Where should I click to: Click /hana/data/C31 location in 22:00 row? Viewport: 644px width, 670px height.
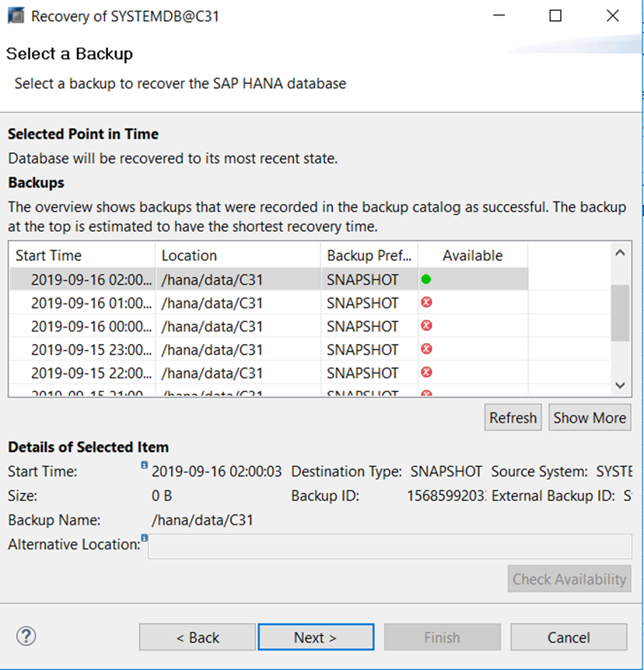[212, 373]
